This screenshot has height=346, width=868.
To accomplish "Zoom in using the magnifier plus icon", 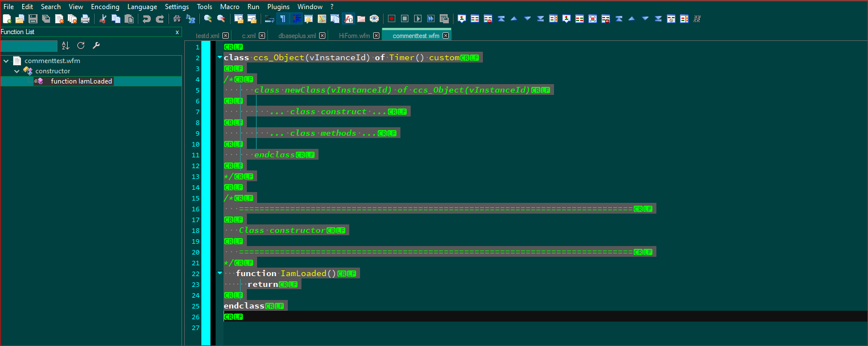I will pyautogui.click(x=208, y=19).
